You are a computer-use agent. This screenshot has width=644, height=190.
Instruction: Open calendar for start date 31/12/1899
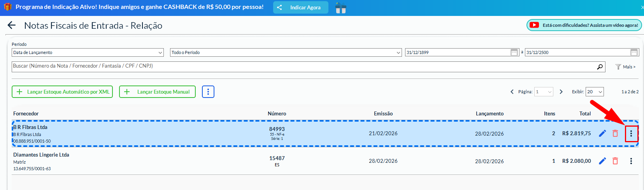514,52
